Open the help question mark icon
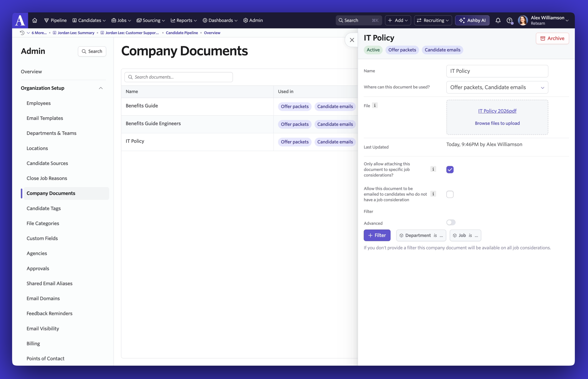 tap(510, 20)
